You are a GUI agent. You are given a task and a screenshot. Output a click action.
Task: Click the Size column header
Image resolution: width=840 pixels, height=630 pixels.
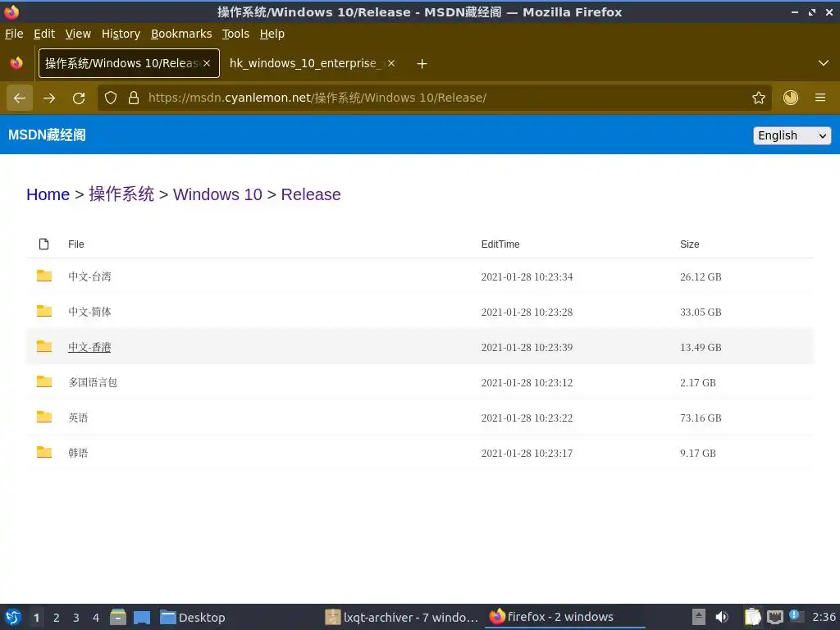tap(689, 244)
